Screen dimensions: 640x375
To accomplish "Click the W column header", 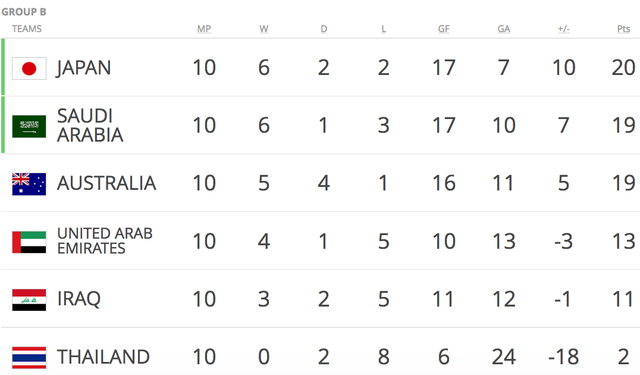I will (264, 29).
